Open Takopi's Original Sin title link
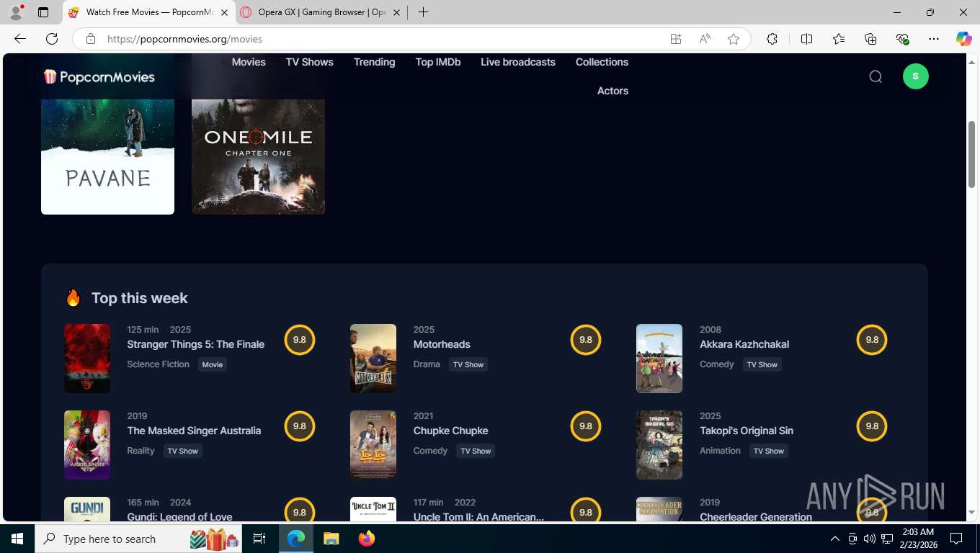The image size is (980, 553). (747, 431)
